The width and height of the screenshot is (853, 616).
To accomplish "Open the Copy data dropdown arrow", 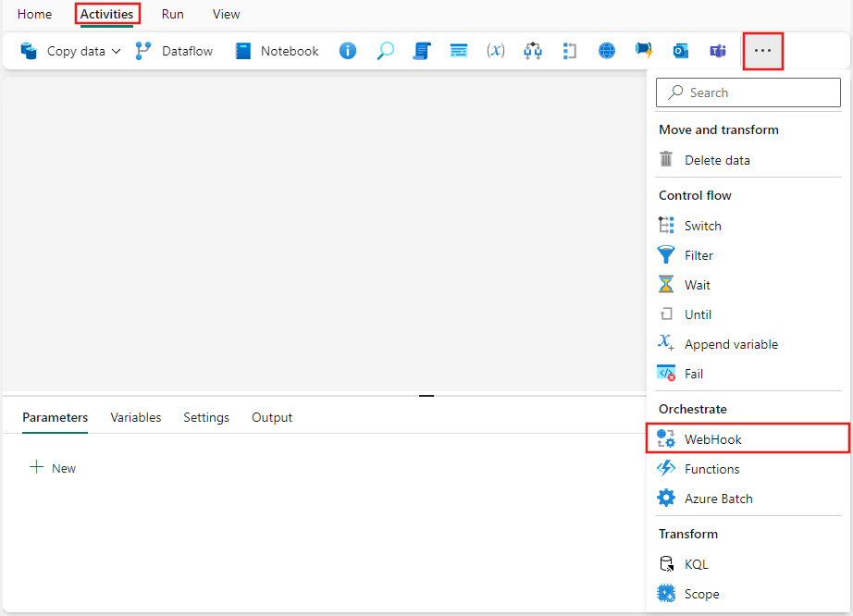I will click(x=117, y=51).
